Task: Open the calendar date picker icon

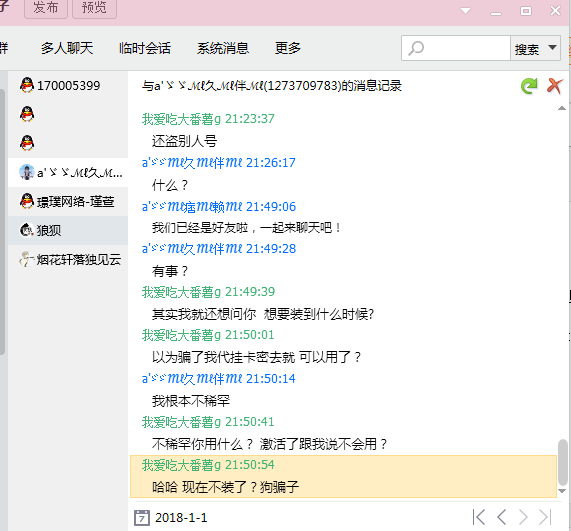Action: coord(142,518)
